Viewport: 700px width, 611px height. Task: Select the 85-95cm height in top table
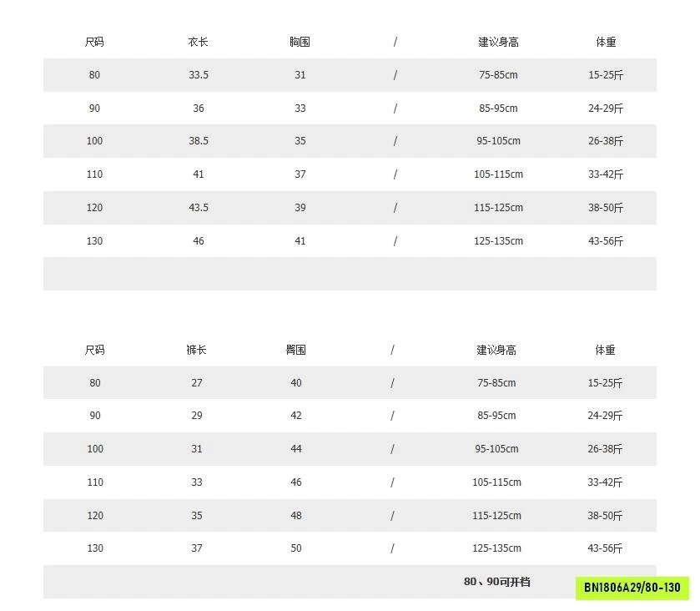pos(498,108)
